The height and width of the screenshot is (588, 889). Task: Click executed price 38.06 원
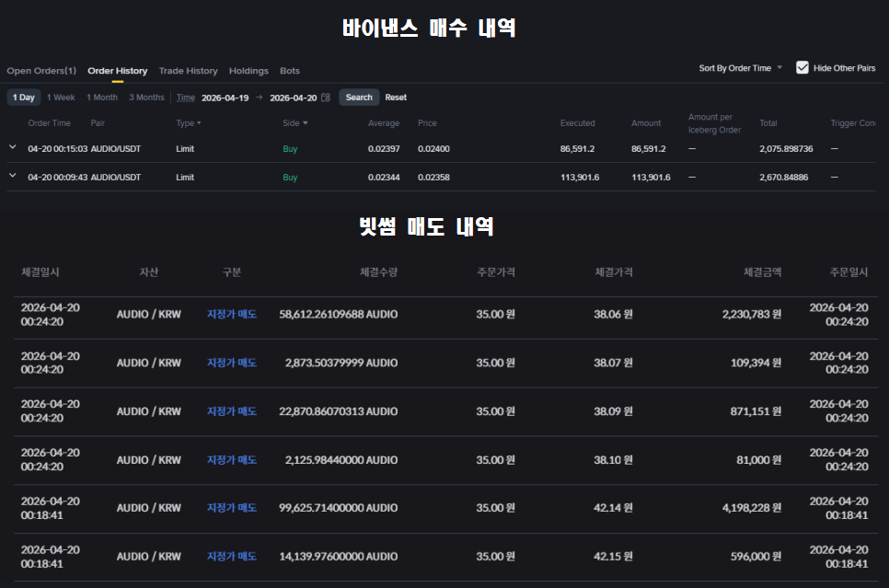point(613,314)
